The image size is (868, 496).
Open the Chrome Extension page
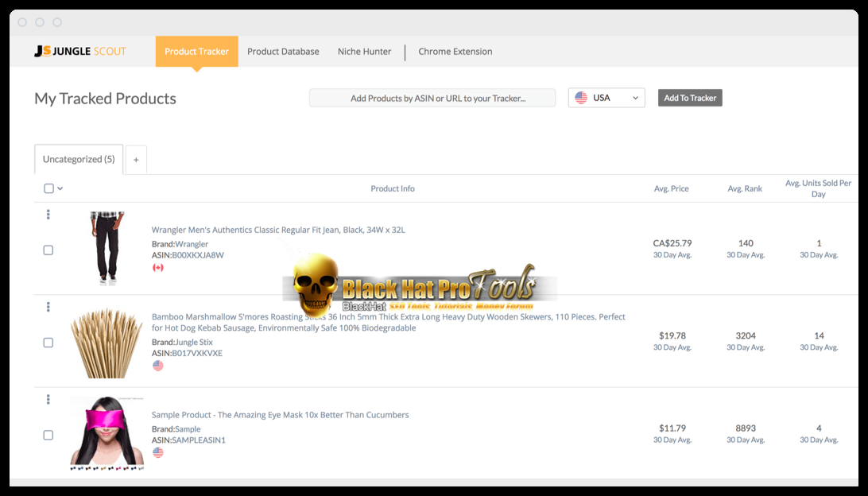pyautogui.click(x=455, y=52)
